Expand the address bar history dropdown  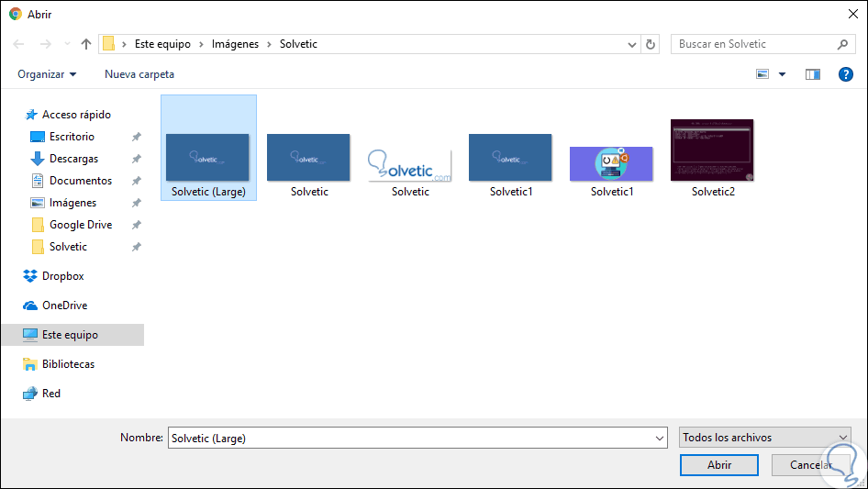tap(631, 44)
